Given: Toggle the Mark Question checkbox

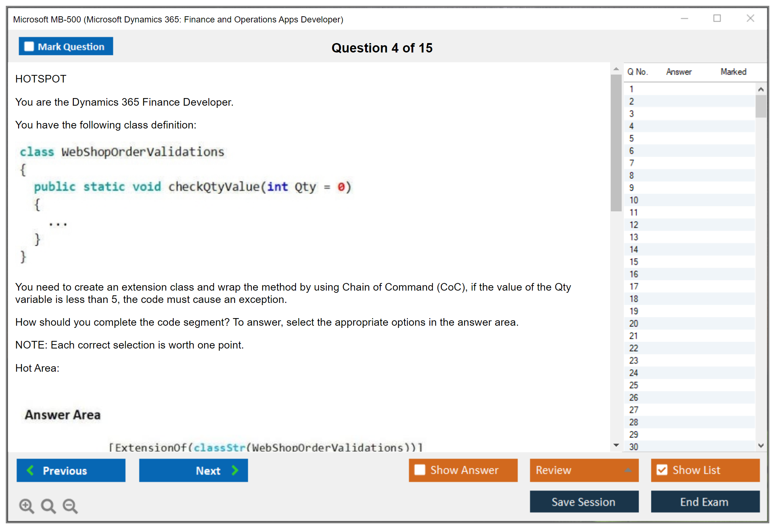Looking at the screenshot, I should [29, 47].
